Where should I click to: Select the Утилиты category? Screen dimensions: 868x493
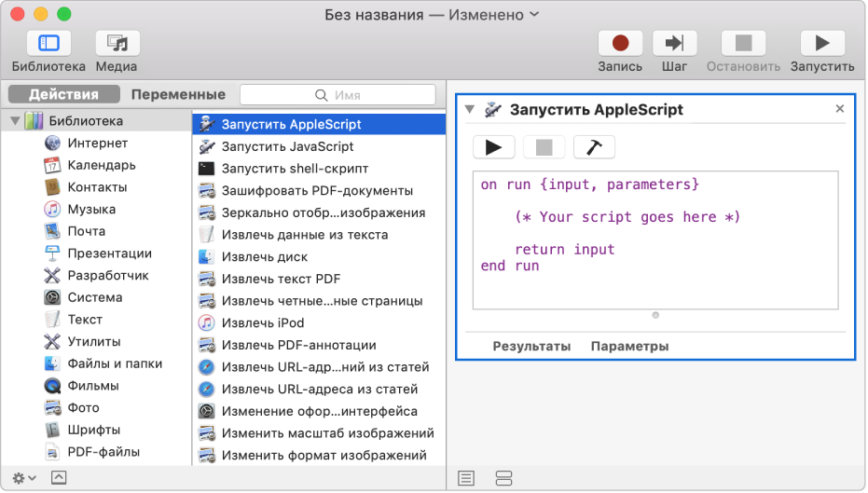(97, 342)
